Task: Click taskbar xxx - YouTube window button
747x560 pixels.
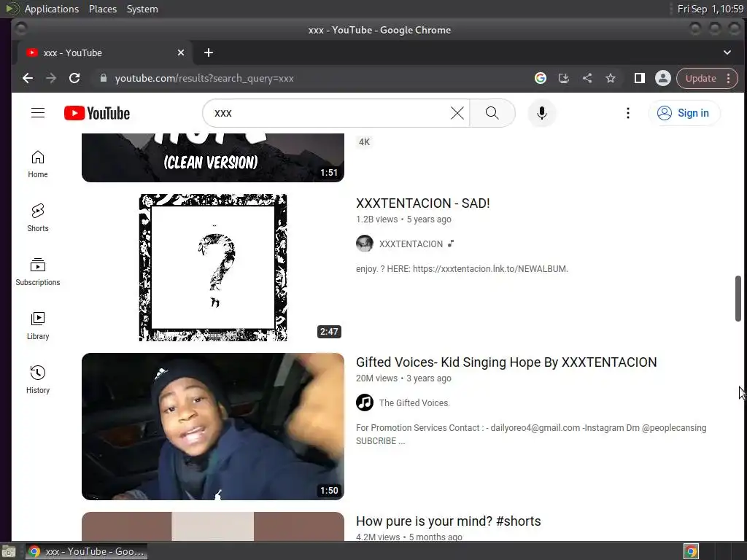Action: pyautogui.click(x=86, y=551)
